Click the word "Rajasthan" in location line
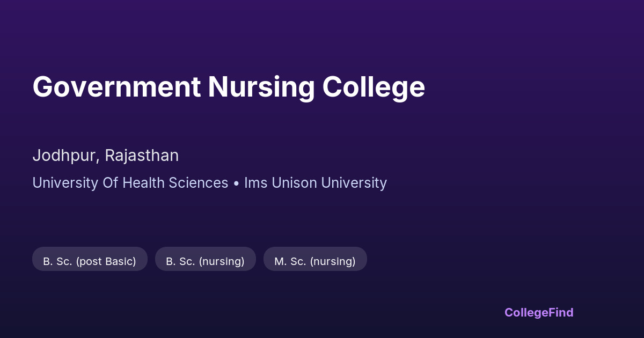The width and height of the screenshot is (644, 338). [x=142, y=156]
